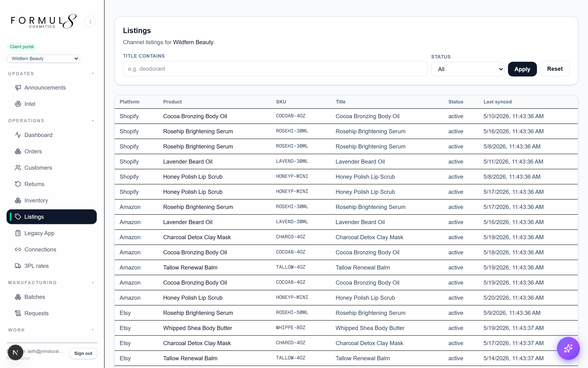
Task: Collapse the sidebar with the chevron button
Action: [x=90, y=21]
